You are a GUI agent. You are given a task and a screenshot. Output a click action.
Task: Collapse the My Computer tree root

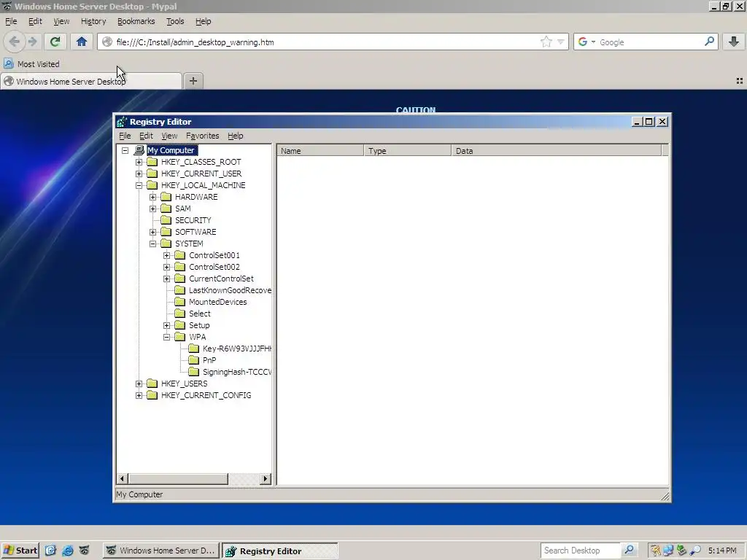pyautogui.click(x=125, y=150)
